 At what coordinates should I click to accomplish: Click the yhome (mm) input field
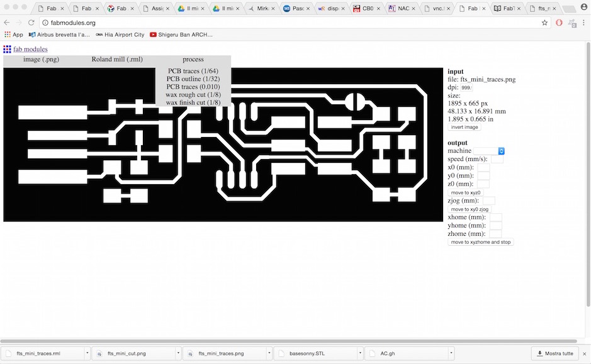495,226
